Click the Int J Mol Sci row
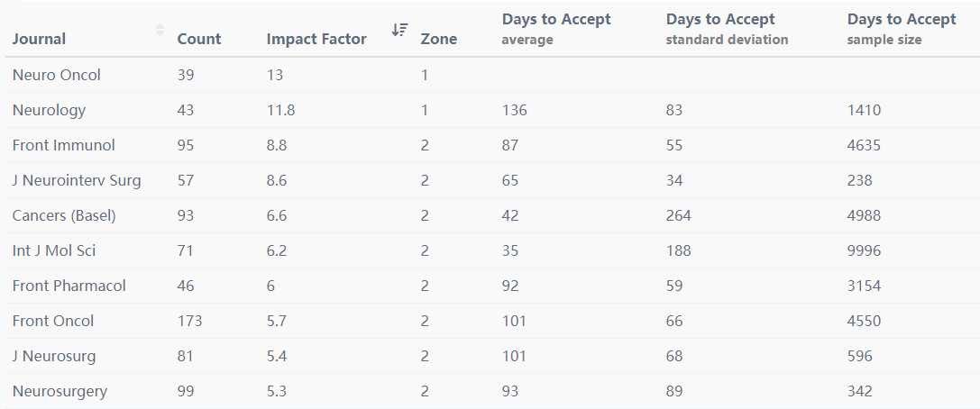 [x=54, y=251]
